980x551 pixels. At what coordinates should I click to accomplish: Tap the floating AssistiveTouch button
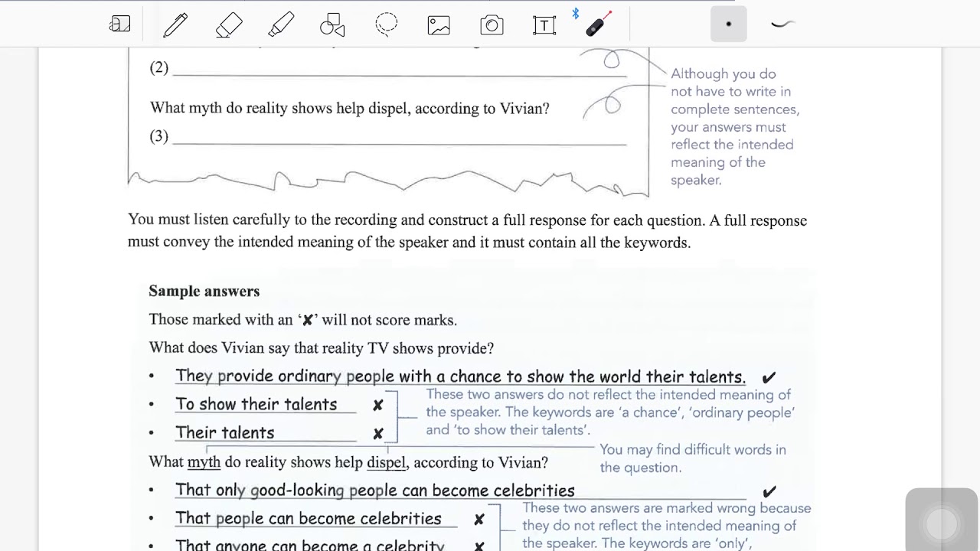(x=942, y=524)
